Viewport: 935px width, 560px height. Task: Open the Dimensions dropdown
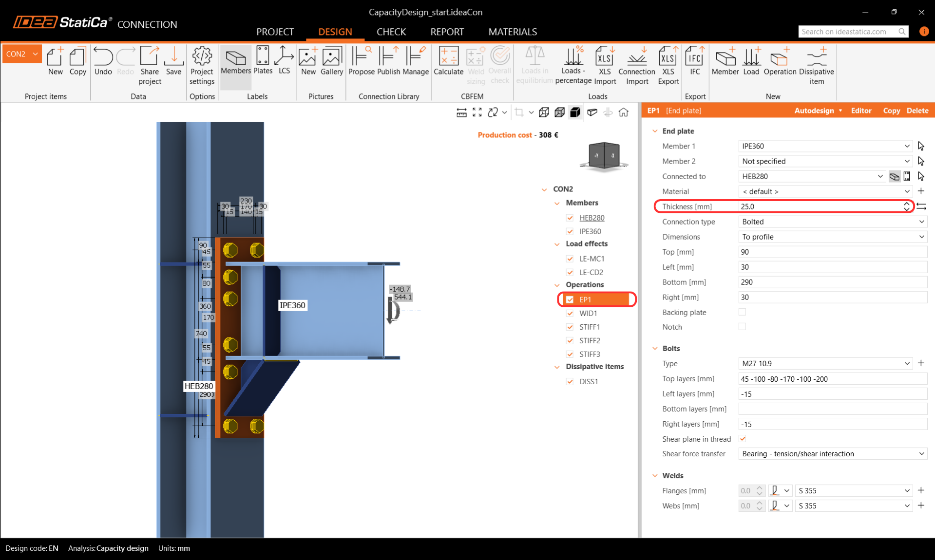pos(833,237)
